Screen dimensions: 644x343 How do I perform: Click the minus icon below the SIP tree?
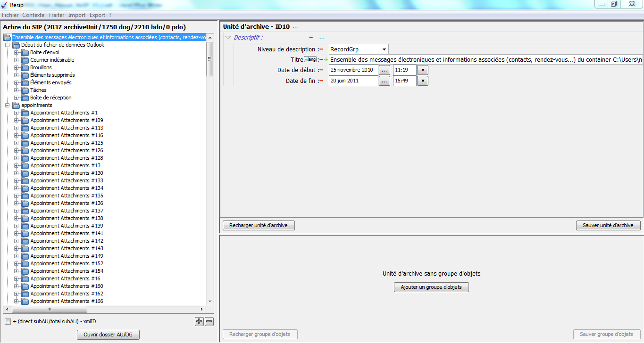(x=209, y=322)
